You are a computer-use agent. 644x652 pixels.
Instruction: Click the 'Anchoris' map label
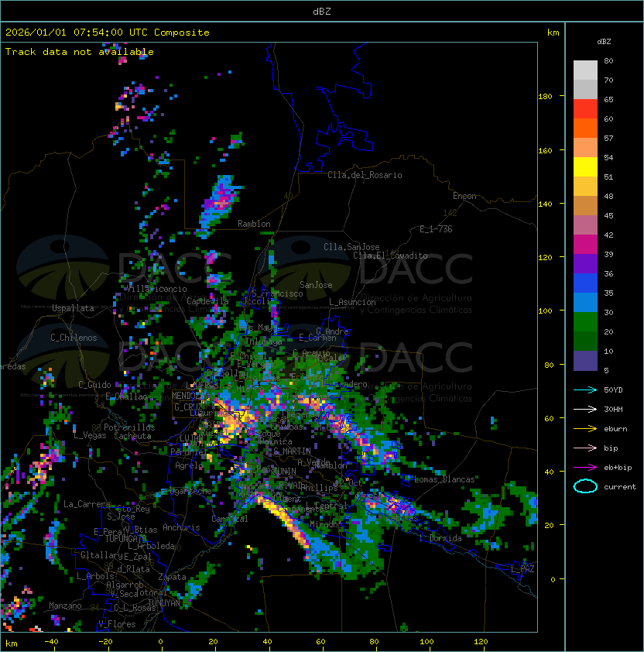[x=181, y=527]
